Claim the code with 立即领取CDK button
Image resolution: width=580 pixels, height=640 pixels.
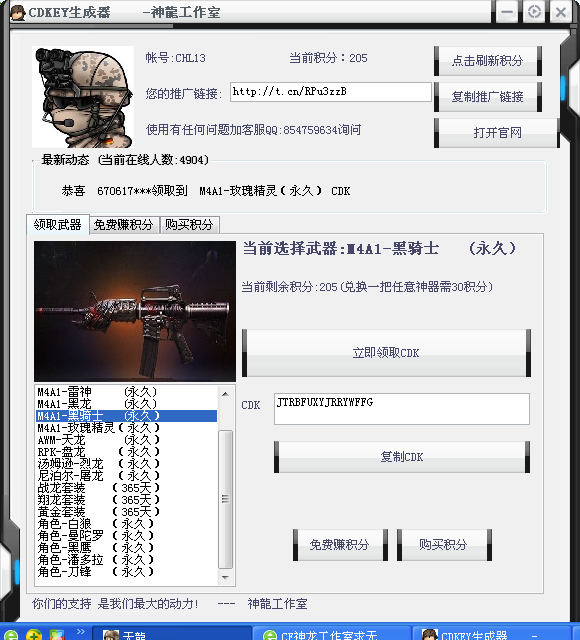[x=386, y=353]
